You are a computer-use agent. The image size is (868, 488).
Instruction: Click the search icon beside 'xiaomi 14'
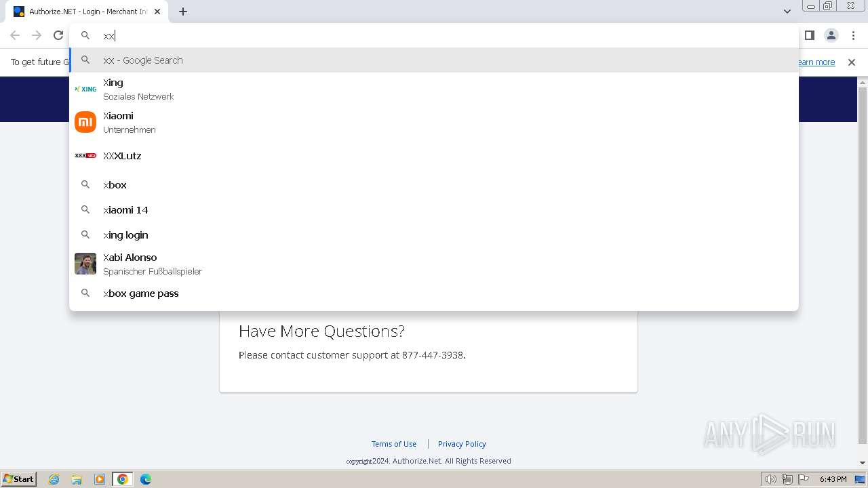(85, 209)
